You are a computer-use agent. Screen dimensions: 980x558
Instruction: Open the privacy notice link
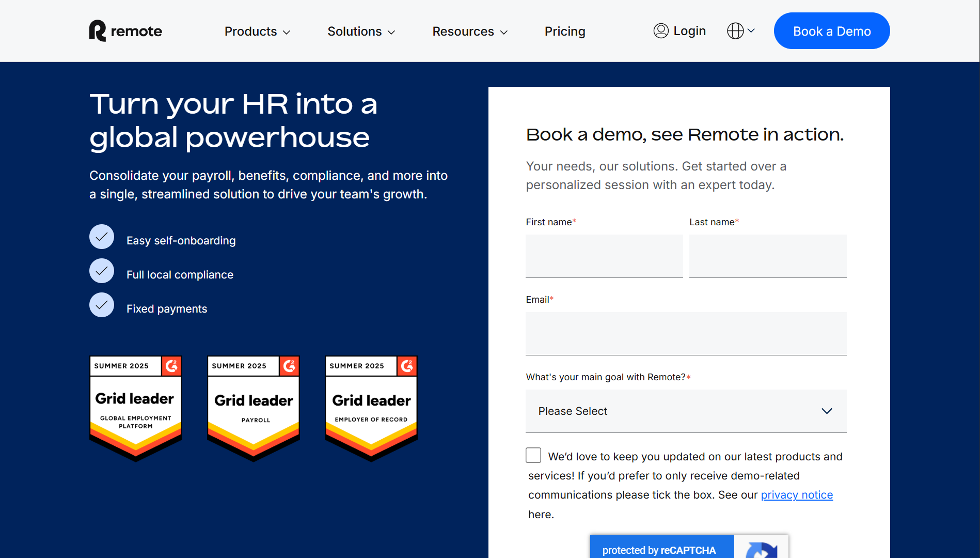click(x=797, y=495)
